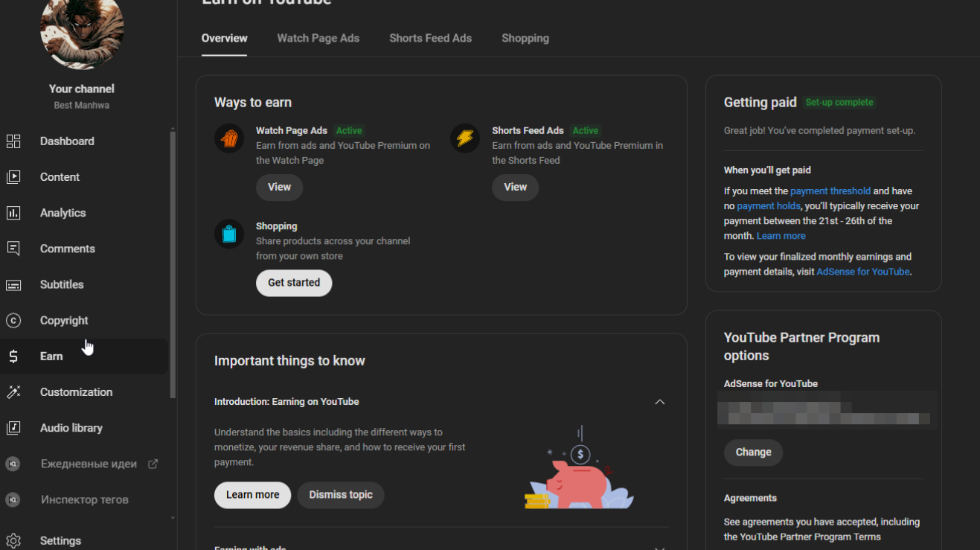This screenshot has height=550, width=980.
Task: Click the Shorts Feed Ads lightning icon
Action: coord(465,138)
